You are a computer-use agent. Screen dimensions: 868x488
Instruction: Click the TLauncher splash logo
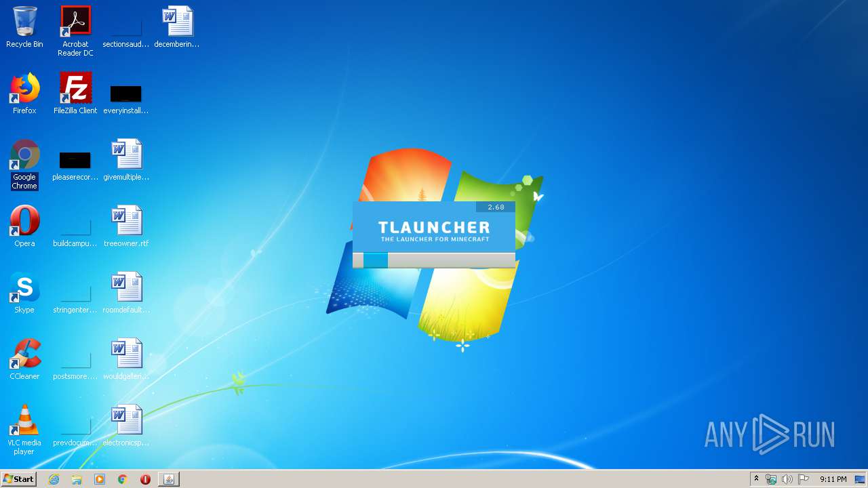pos(434,230)
